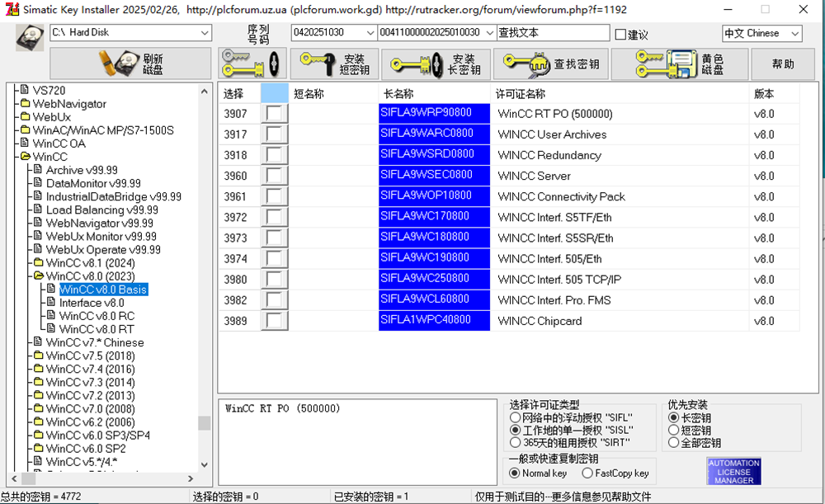Click the refresh disk button (刷新磁盘)
This screenshot has height=504, width=825.
pos(130,64)
